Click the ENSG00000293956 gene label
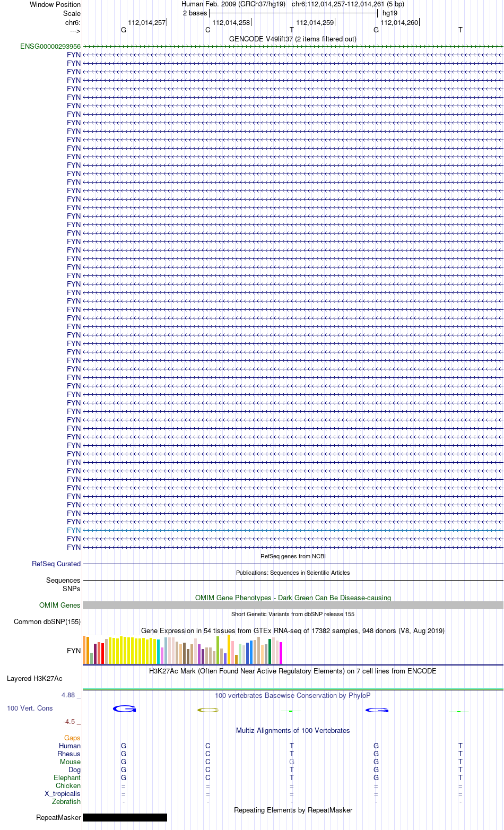The image size is (504, 830). [50, 47]
